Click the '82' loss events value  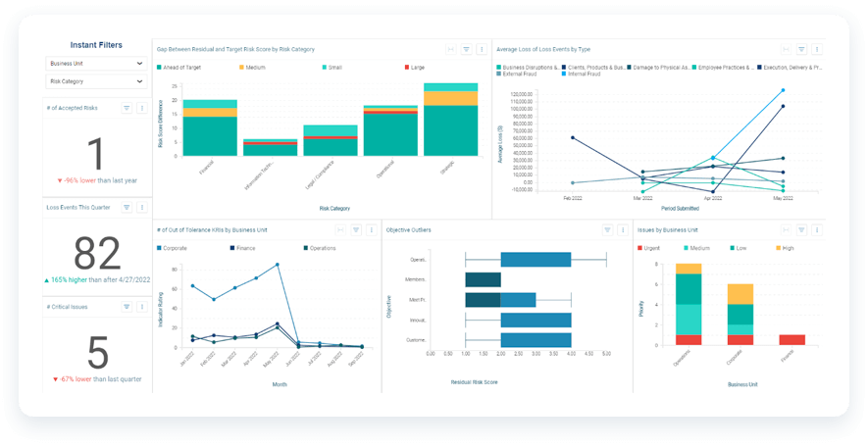click(x=97, y=253)
